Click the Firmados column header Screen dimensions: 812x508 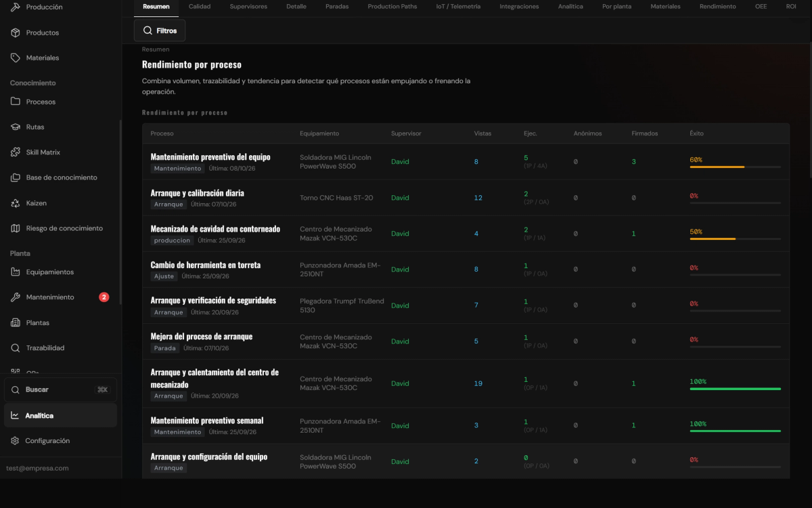click(645, 133)
